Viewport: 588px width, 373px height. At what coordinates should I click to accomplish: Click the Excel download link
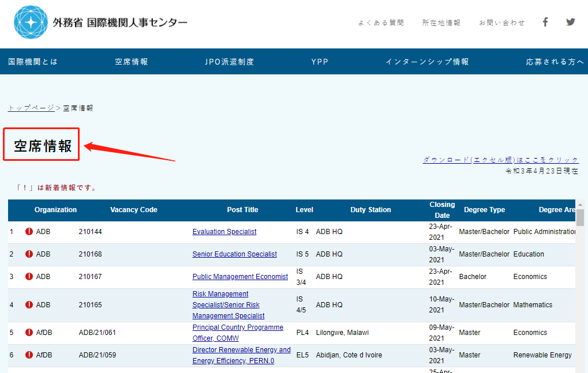[500, 160]
